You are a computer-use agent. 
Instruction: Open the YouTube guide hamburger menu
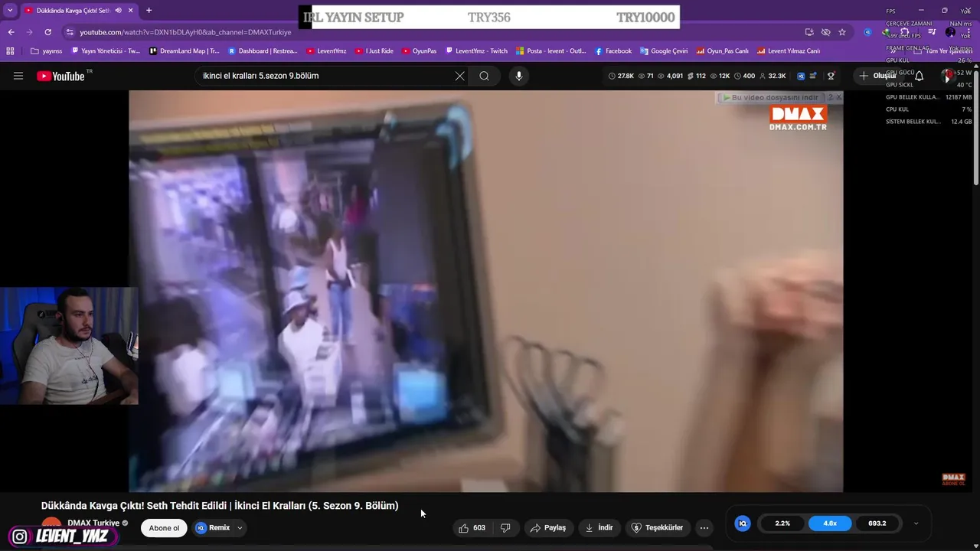pos(18,76)
